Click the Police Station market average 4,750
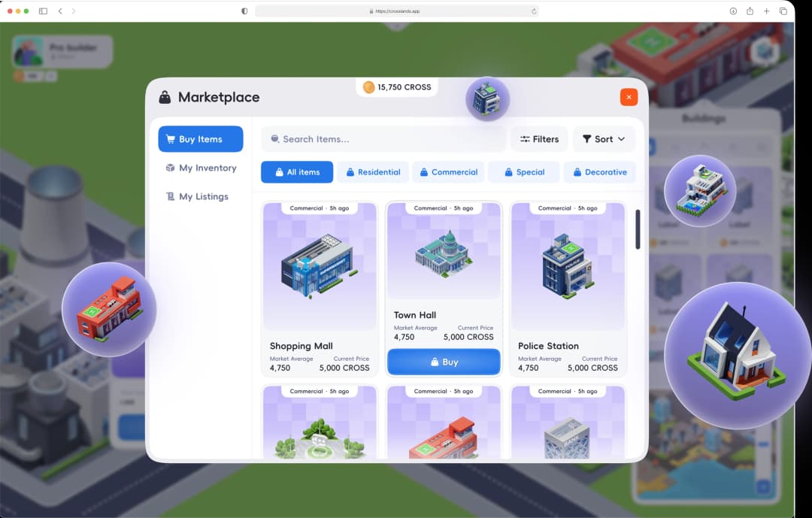Screen dimensions: 812x518 coord(529,368)
